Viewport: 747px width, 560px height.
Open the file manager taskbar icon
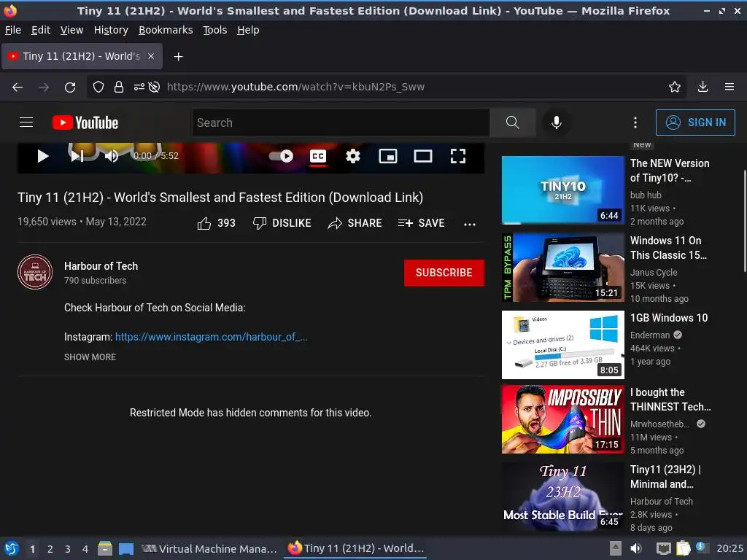tap(105, 548)
